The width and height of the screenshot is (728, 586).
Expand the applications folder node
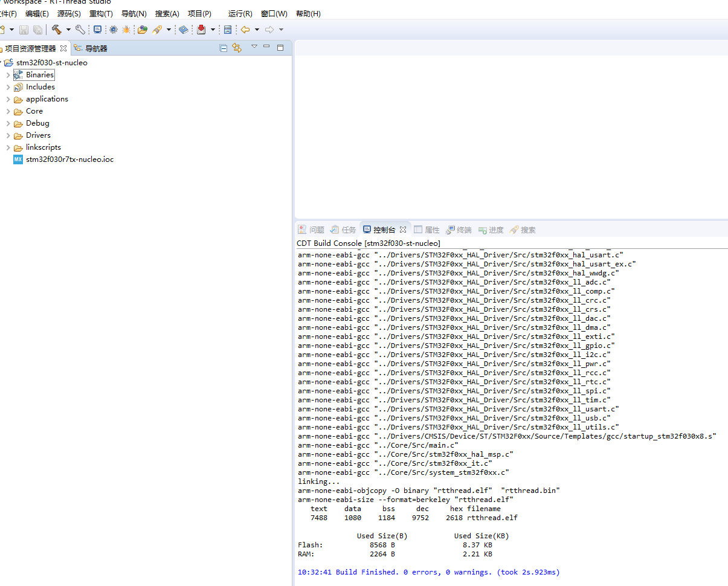tap(8, 99)
